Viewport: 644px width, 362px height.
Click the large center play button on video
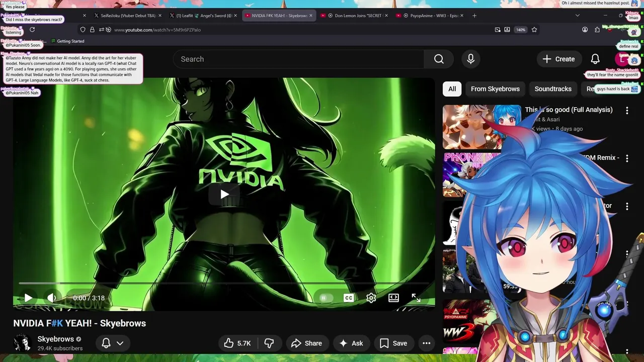(224, 195)
